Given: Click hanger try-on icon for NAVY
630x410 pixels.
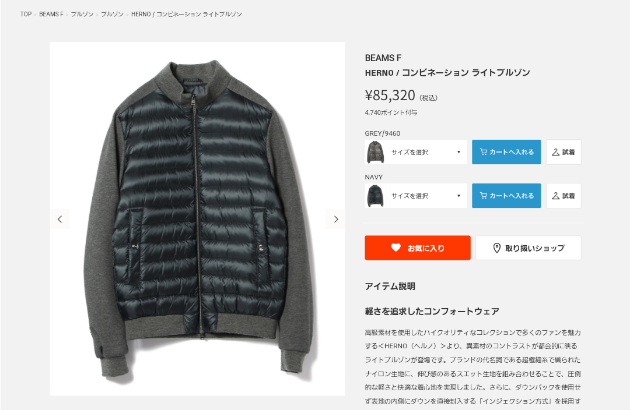Looking at the screenshot, I should (x=556, y=196).
